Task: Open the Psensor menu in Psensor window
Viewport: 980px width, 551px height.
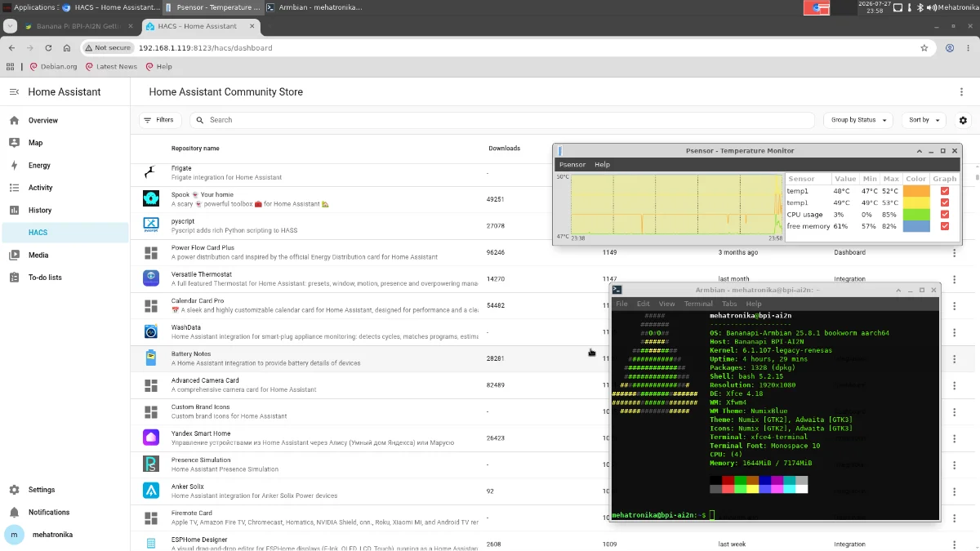Action: click(572, 165)
